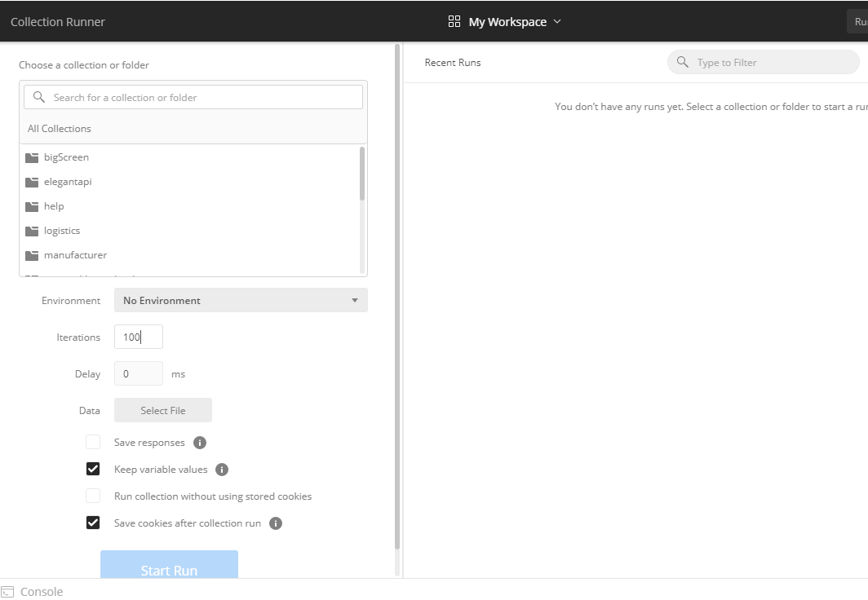Click the Select File button
The height and width of the screenshot is (600, 868).
point(163,410)
